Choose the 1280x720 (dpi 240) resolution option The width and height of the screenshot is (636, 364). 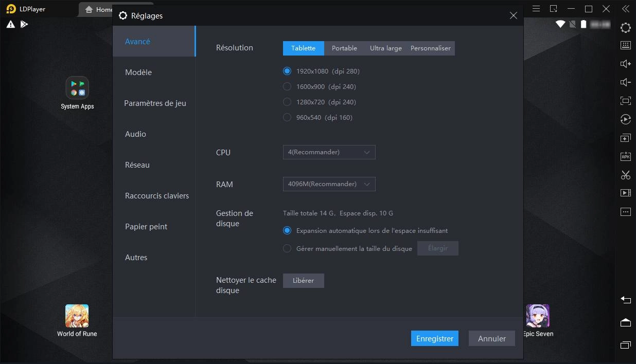288,102
